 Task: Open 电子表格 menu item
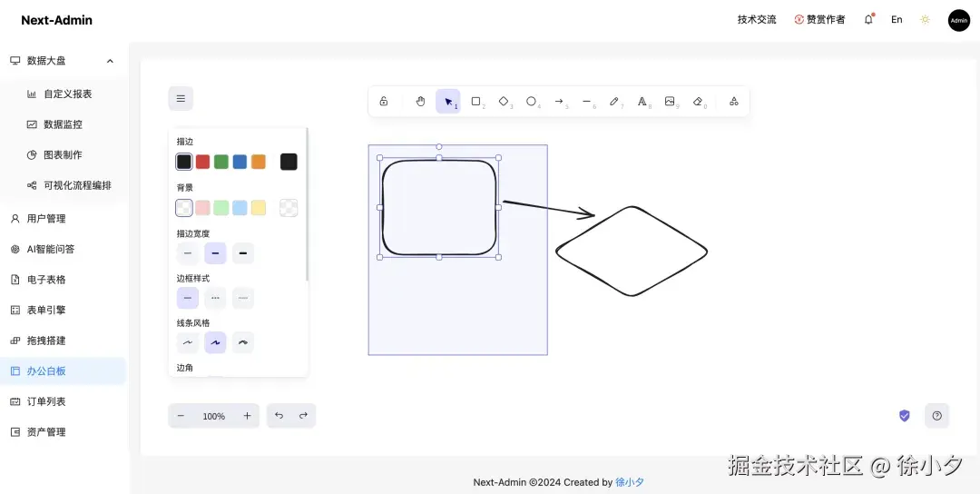pyautogui.click(x=64, y=280)
